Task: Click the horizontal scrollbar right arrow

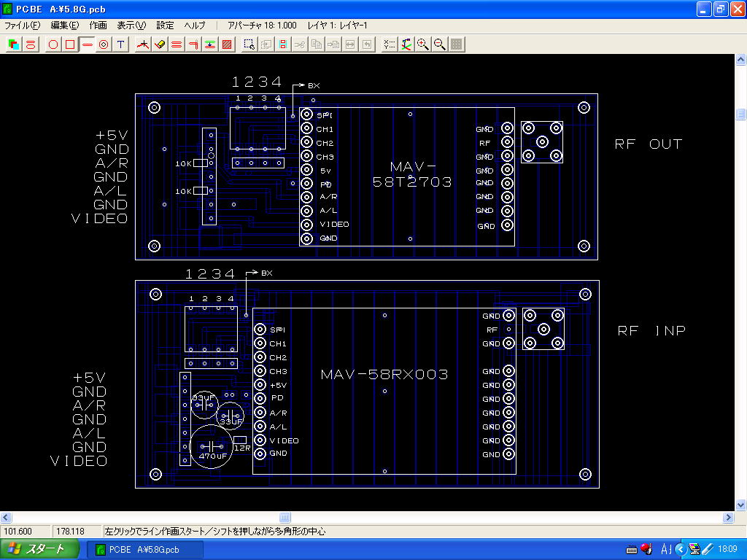Action: click(x=729, y=517)
